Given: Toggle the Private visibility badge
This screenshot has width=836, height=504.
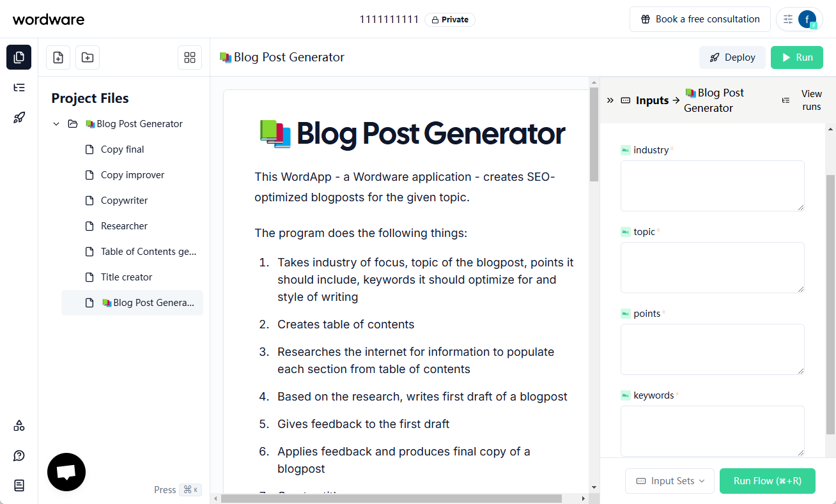Looking at the screenshot, I should pos(450,20).
